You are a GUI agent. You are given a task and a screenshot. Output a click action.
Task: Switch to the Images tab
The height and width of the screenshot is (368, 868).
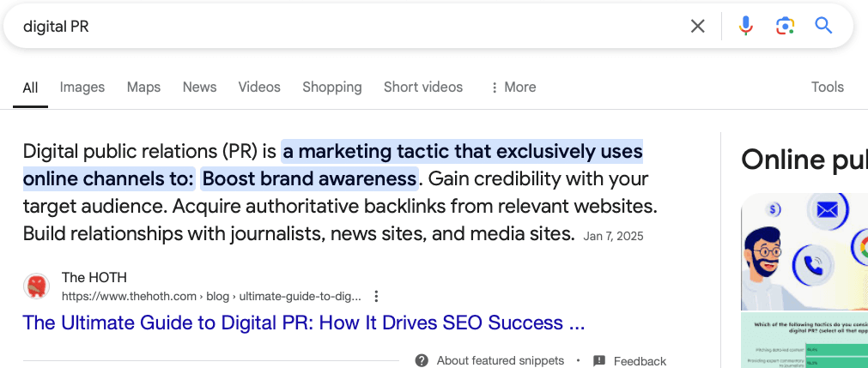point(82,87)
